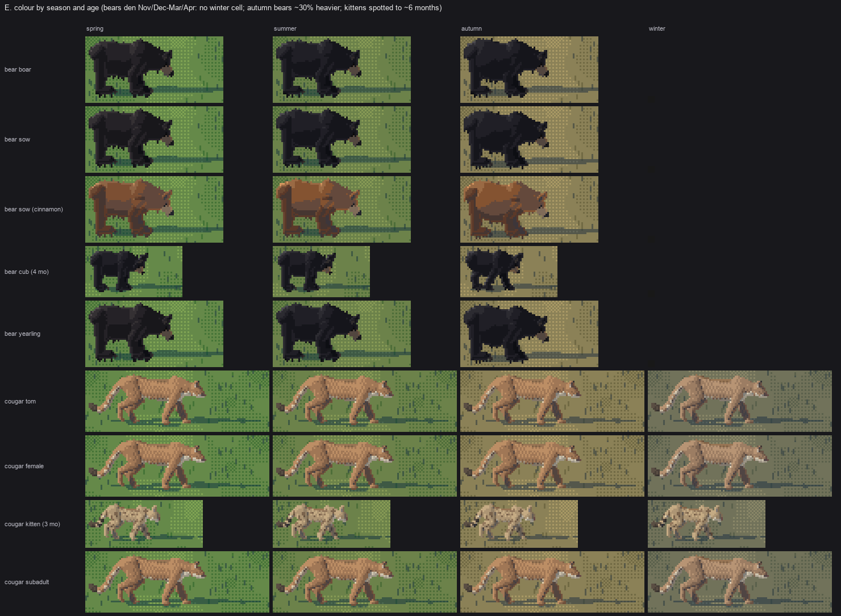Image resolution: width=841 pixels, height=616 pixels.
Task: Click the 'autumn' column header
Action: [x=472, y=28]
